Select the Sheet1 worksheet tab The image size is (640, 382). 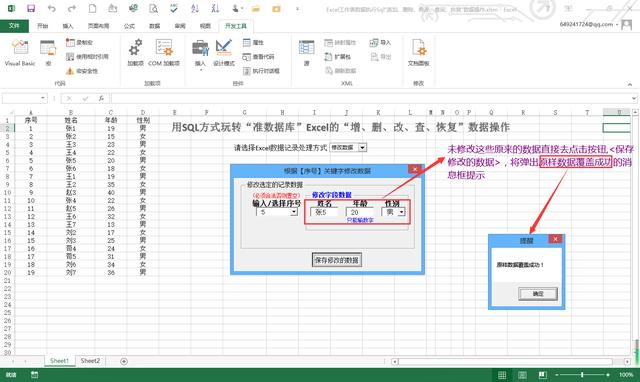pos(60,361)
